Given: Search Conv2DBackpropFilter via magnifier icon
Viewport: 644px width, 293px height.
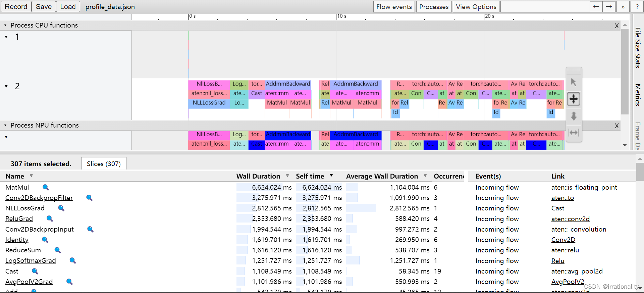Looking at the screenshot, I should point(89,198).
